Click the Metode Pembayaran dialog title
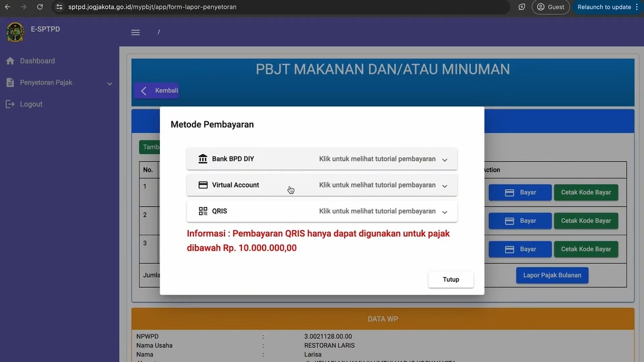The height and width of the screenshot is (362, 644). (x=212, y=124)
